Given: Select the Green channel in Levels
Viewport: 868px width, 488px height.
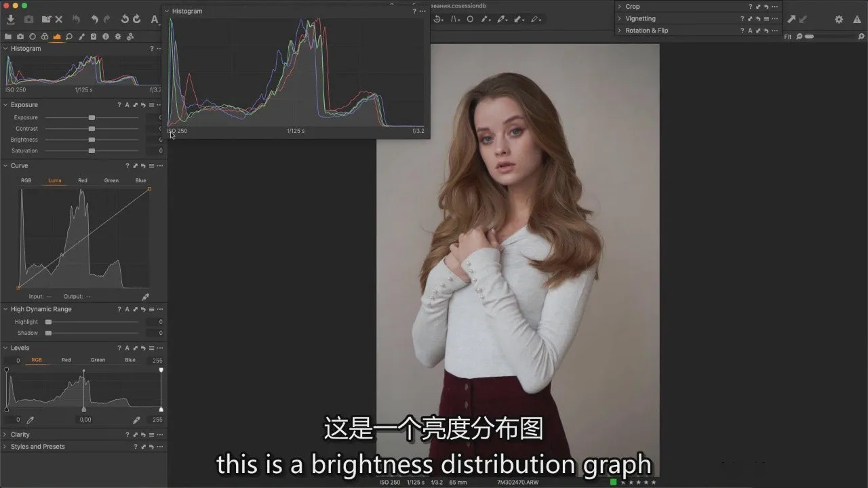Looking at the screenshot, I should (98, 360).
